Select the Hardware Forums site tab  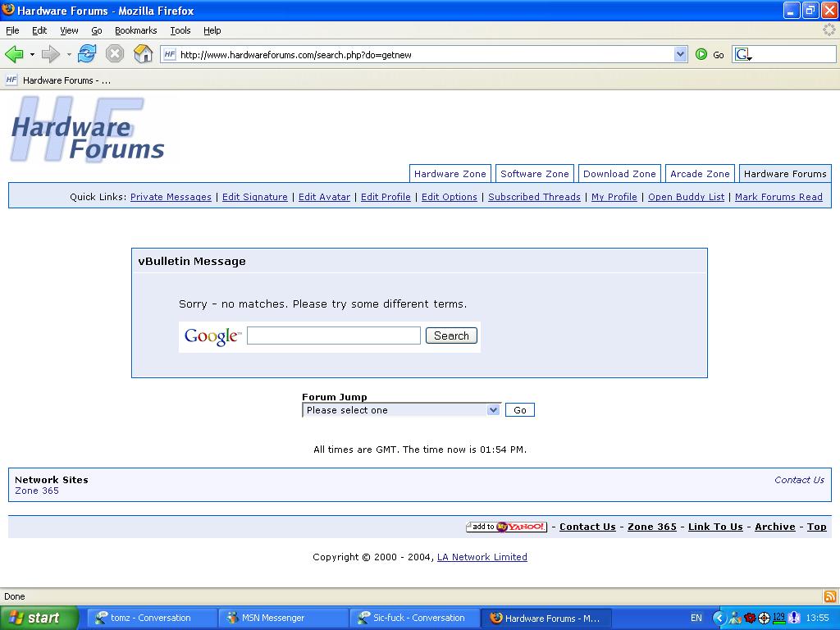tap(785, 174)
